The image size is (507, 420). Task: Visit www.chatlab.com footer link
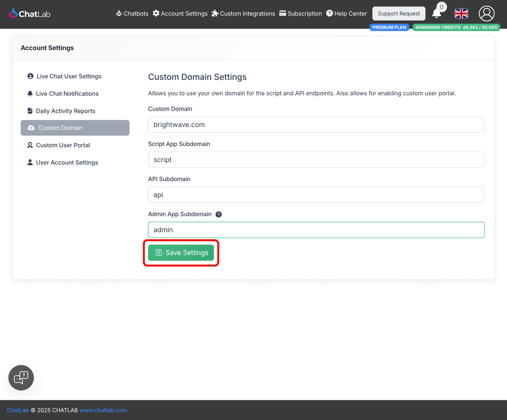(x=103, y=410)
